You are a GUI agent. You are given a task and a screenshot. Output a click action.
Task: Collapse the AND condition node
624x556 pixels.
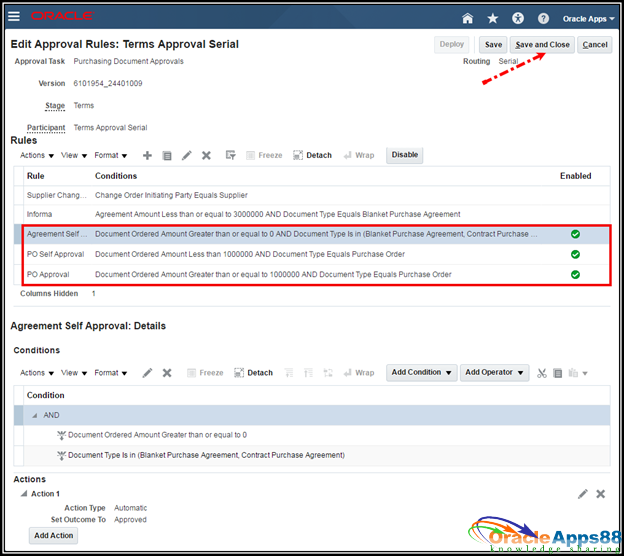35,416
